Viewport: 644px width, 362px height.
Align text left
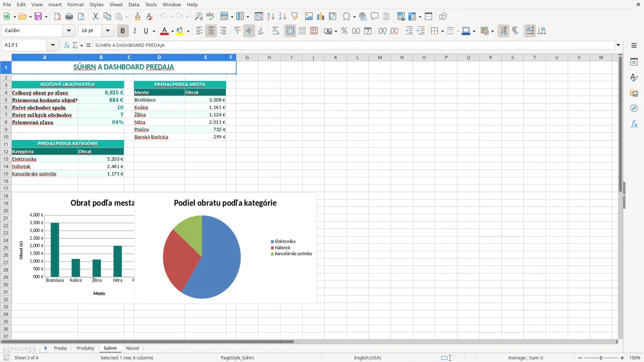pos(200,31)
